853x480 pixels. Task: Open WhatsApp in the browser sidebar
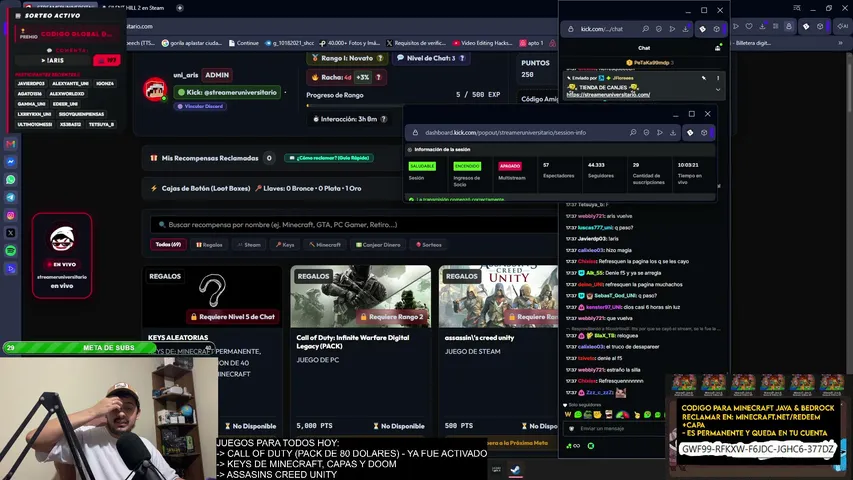coord(10,180)
